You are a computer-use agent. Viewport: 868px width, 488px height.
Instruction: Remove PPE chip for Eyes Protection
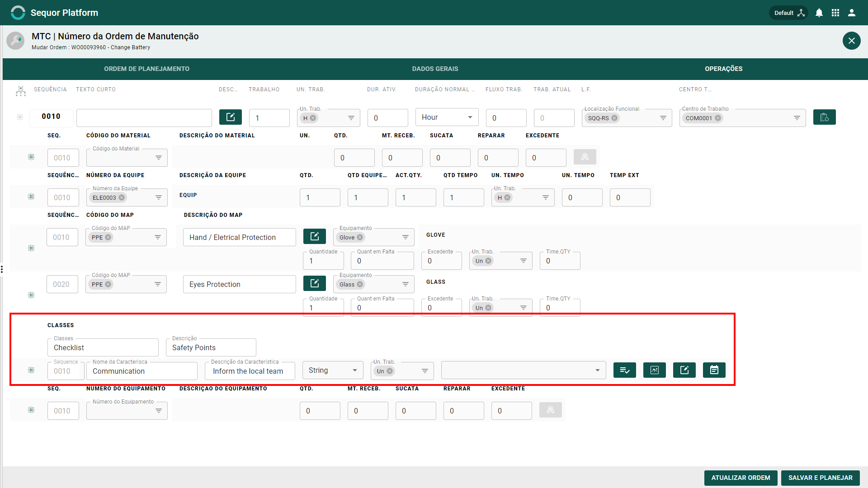[108, 284]
